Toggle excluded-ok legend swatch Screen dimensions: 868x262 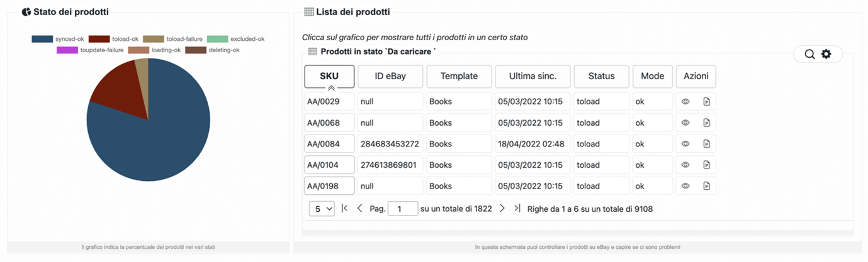(x=217, y=39)
